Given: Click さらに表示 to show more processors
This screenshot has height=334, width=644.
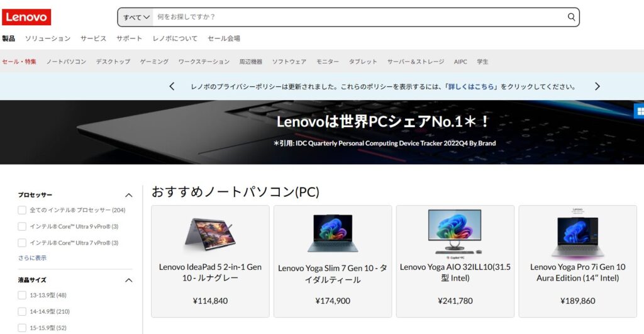Looking at the screenshot, I should [32, 258].
